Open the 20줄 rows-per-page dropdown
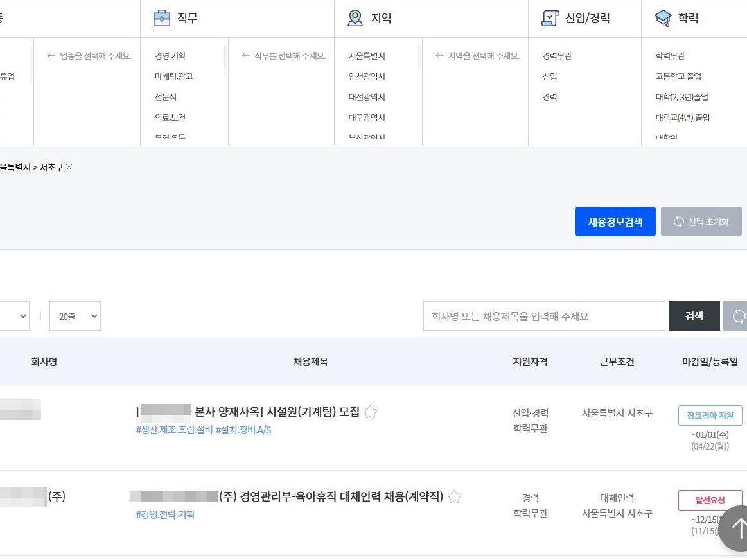 (x=75, y=316)
